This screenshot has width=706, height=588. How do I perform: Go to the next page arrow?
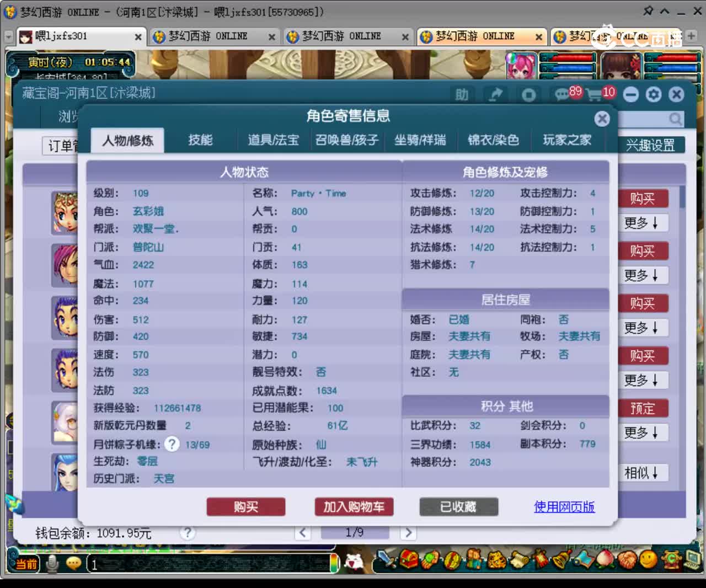pos(408,532)
